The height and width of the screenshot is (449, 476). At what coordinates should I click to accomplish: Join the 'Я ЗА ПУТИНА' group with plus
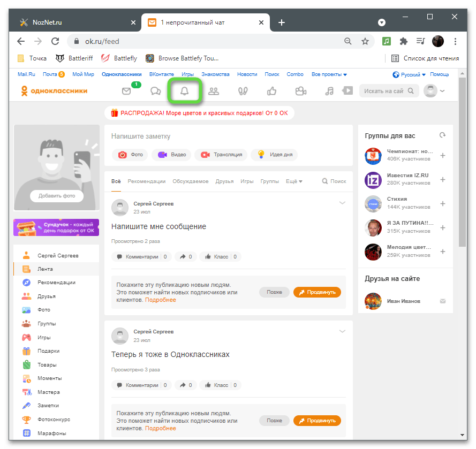pyautogui.click(x=443, y=227)
